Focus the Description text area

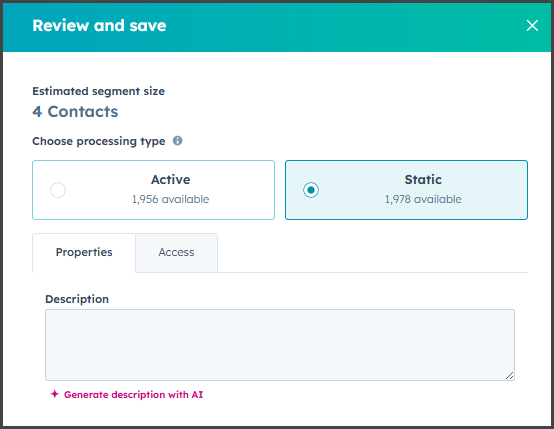pyautogui.click(x=280, y=345)
